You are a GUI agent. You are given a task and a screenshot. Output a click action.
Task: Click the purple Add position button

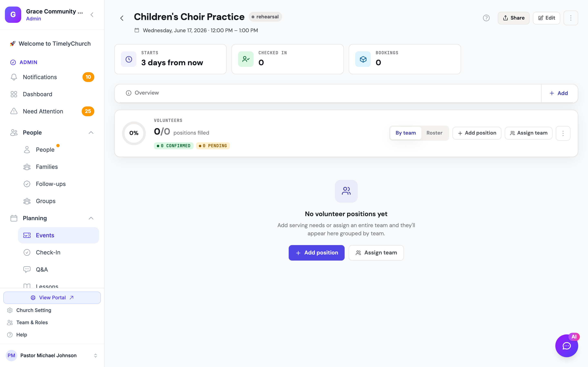(317, 253)
